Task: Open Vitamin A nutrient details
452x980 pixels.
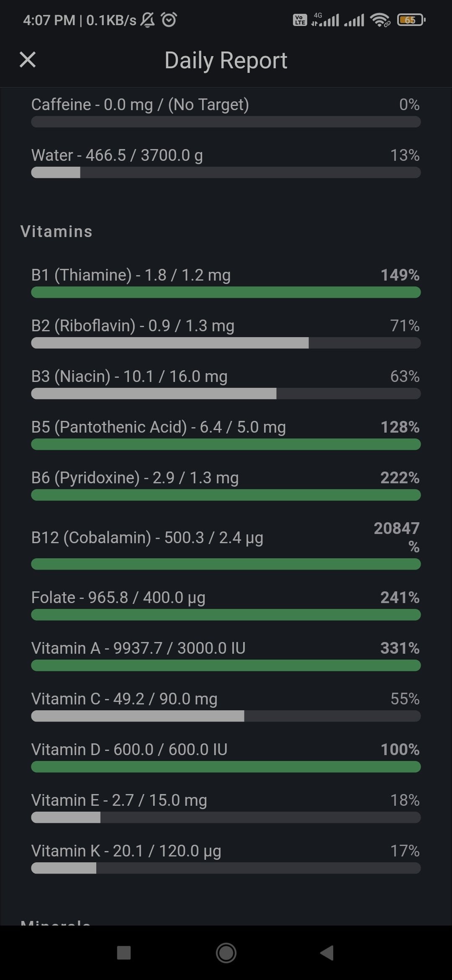Action: [226, 655]
